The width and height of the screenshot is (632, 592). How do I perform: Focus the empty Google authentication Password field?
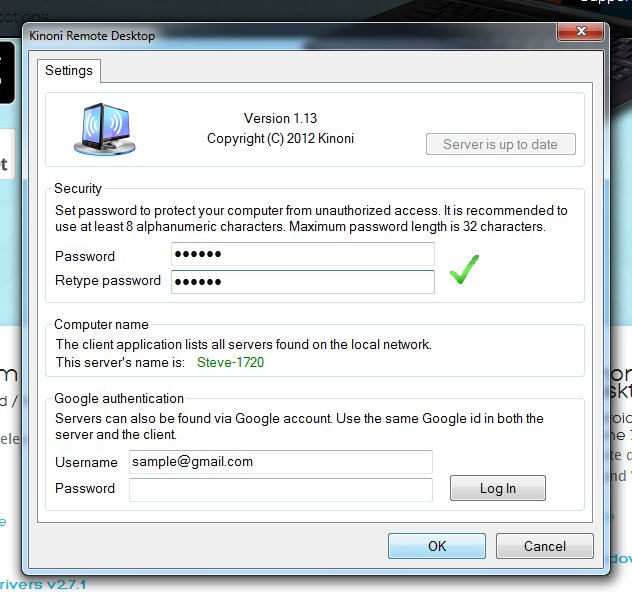pyautogui.click(x=280, y=489)
